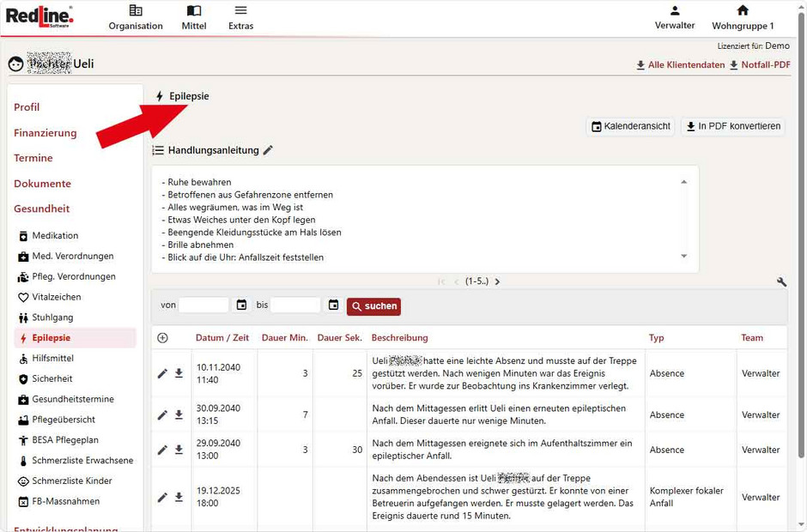The image size is (807, 532).
Task: Edit the 10.11.2040 epilepsy entry
Action: (162, 373)
